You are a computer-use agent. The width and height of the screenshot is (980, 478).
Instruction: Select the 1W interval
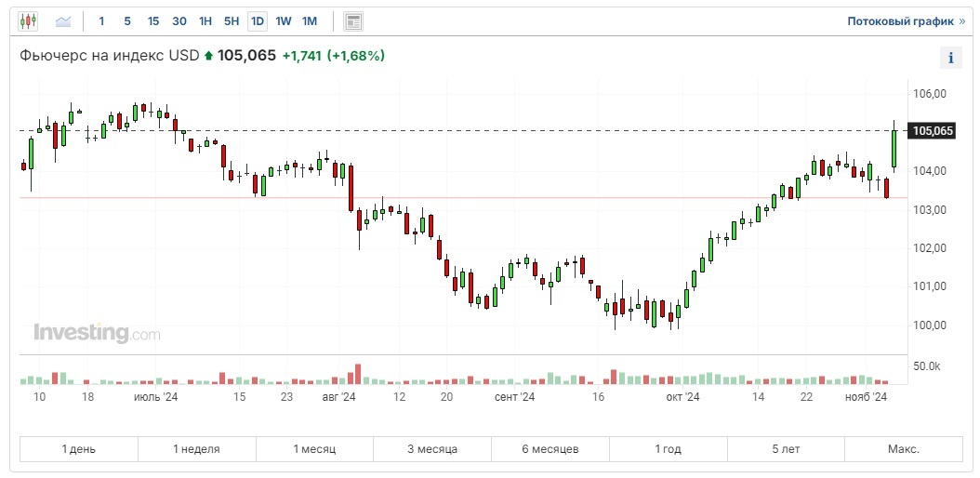point(284,21)
